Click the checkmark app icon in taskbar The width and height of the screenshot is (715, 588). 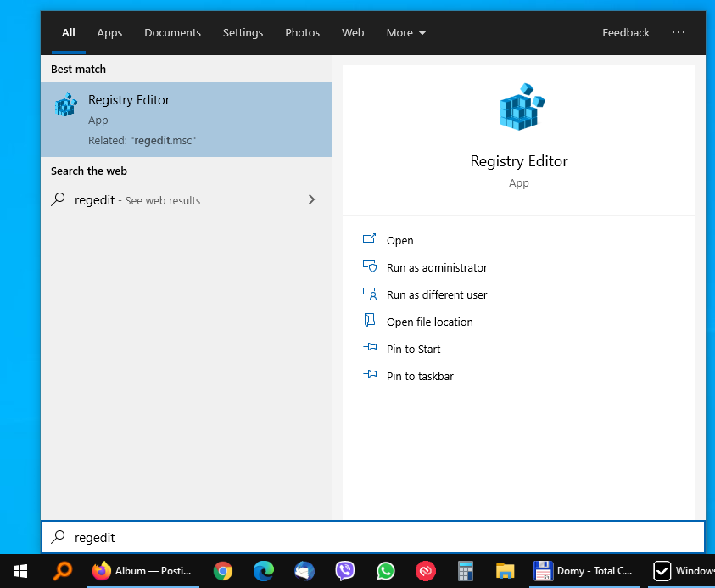coord(662,571)
